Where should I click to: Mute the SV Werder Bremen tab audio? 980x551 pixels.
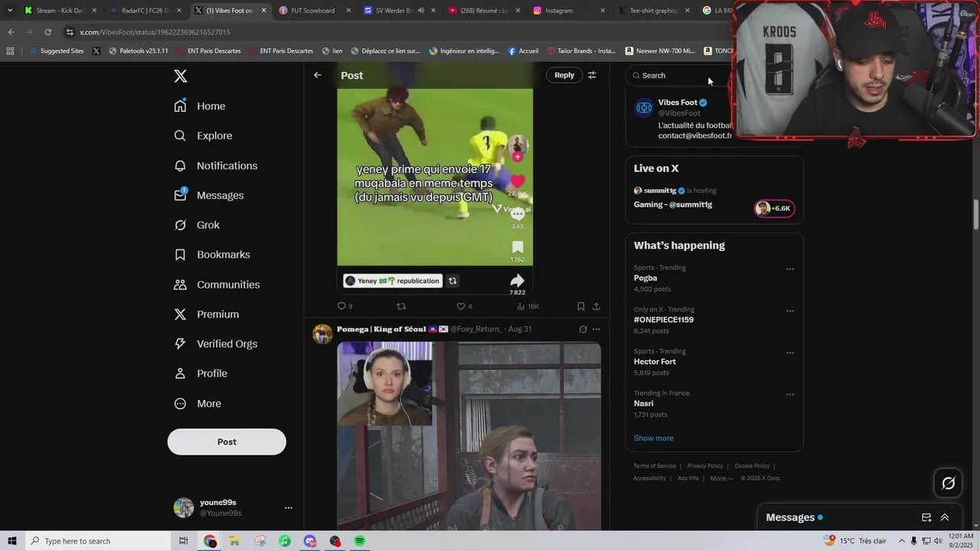(420, 11)
